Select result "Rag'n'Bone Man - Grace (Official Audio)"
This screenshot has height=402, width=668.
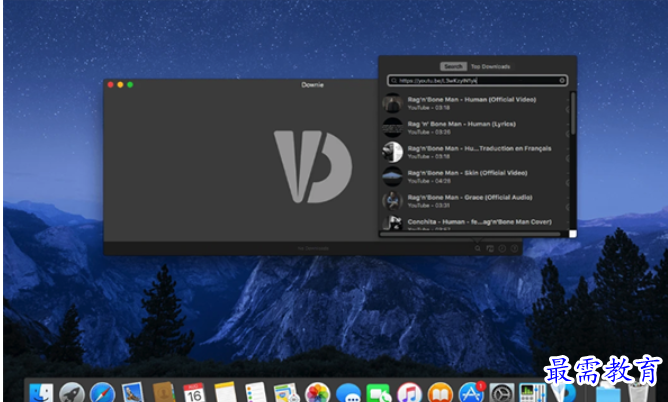(475, 201)
